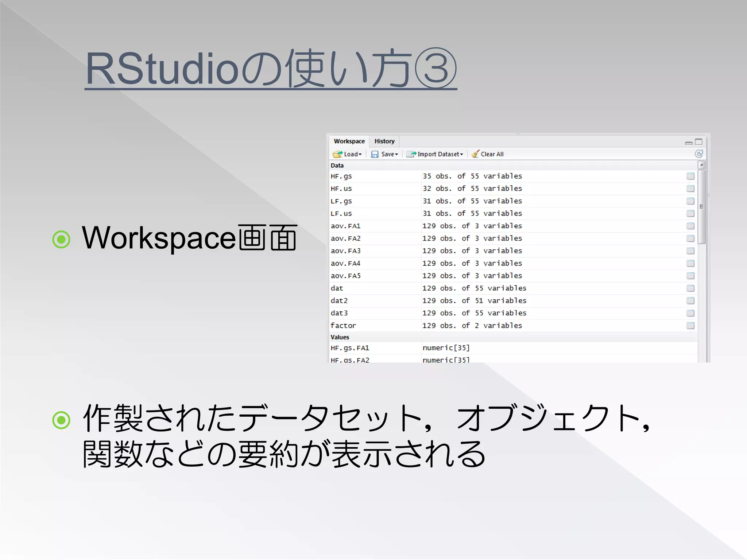Open the Save dropdown menu
Image resolution: width=747 pixels, height=560 pixels.
(x=384, y=154)
